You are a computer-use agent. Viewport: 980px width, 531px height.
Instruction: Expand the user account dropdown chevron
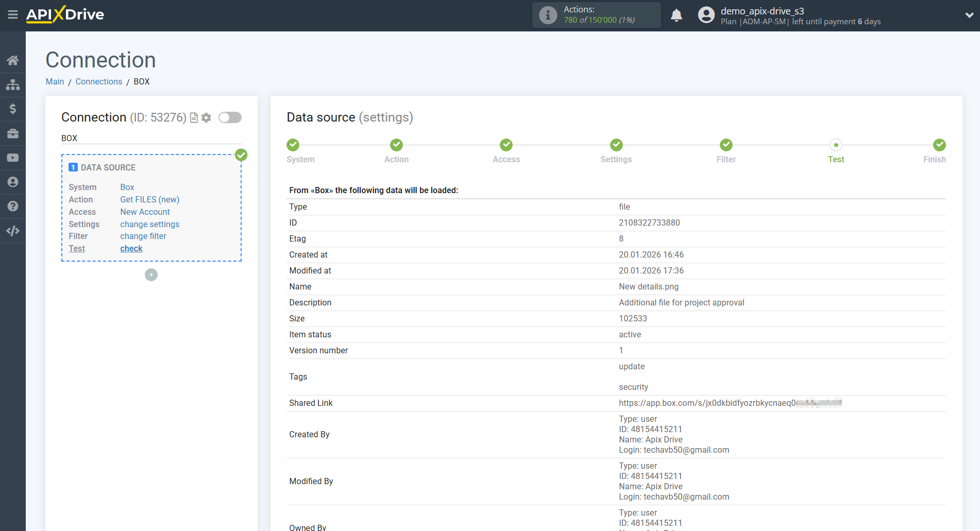click(x=969, y=15)
